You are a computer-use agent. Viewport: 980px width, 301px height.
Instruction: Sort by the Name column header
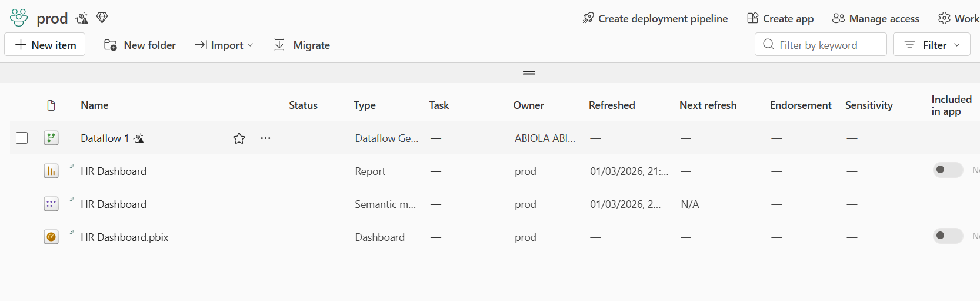click(95, 105)
